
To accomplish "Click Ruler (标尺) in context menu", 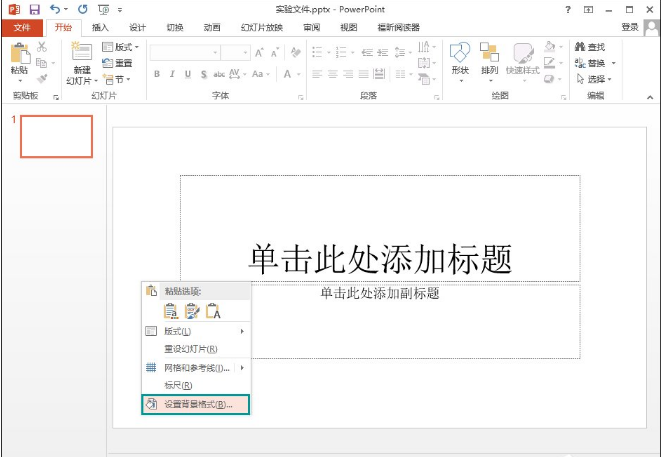I will (178, 385).
